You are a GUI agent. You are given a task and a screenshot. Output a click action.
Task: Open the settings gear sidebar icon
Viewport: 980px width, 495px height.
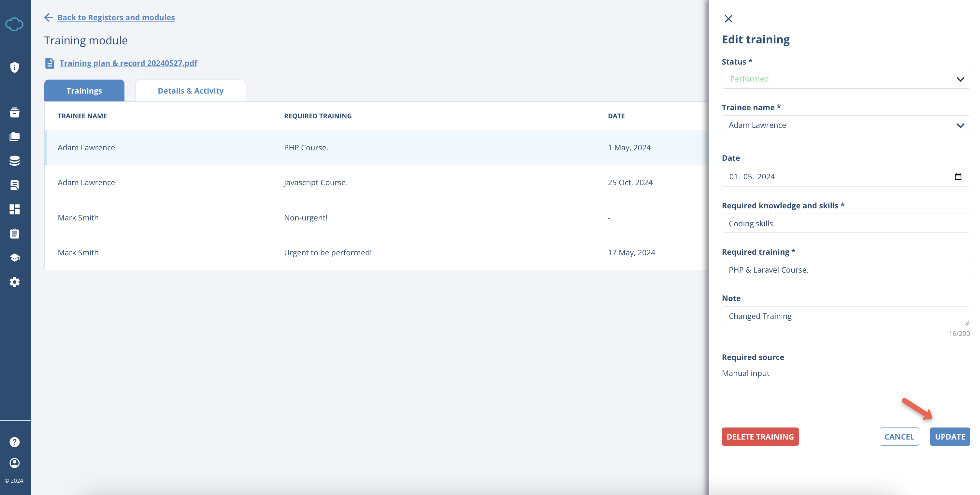14,282
